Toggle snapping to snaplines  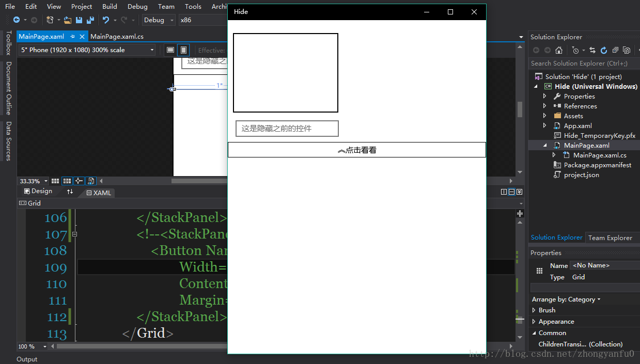(79, 181)
